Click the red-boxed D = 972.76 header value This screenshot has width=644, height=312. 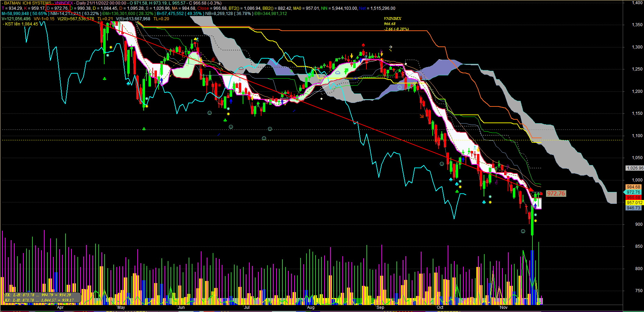coord(58,8)
